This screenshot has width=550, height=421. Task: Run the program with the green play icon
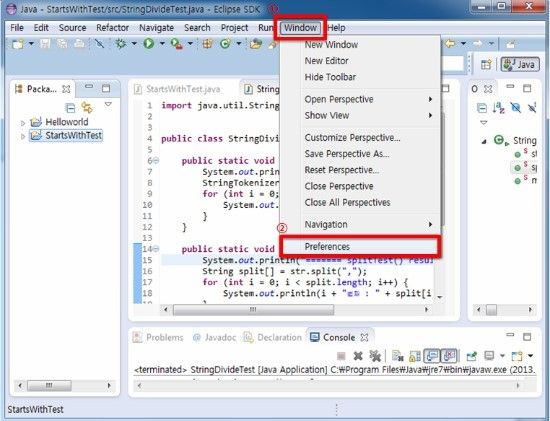(149, 44)
